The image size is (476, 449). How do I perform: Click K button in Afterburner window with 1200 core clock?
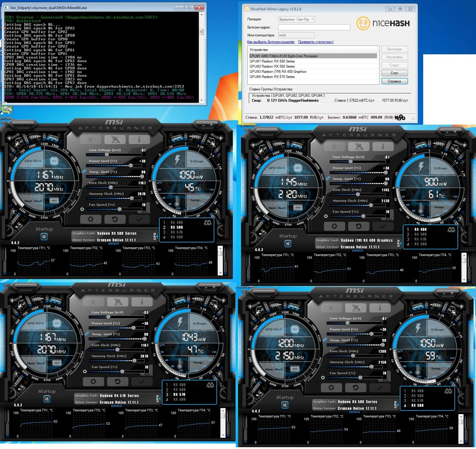point(331,308)
